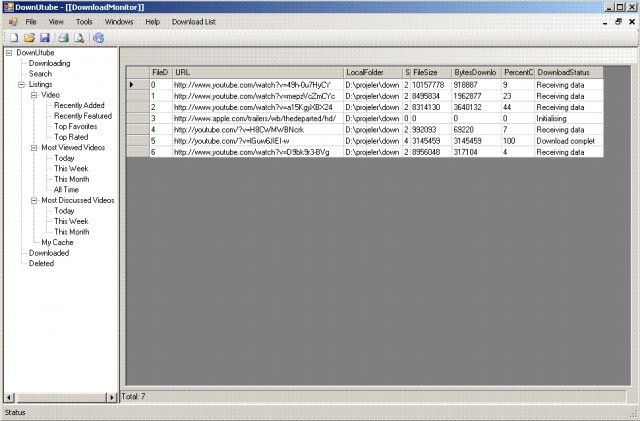Click the percent cell showing 100
640x421 pixels.
click(x=518, y=141)
